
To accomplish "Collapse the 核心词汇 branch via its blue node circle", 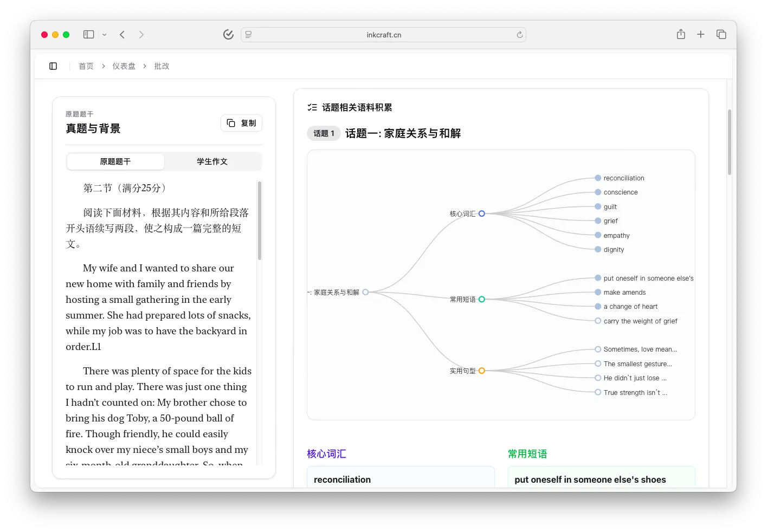I will pyautogui.click(x=482, y=213).
